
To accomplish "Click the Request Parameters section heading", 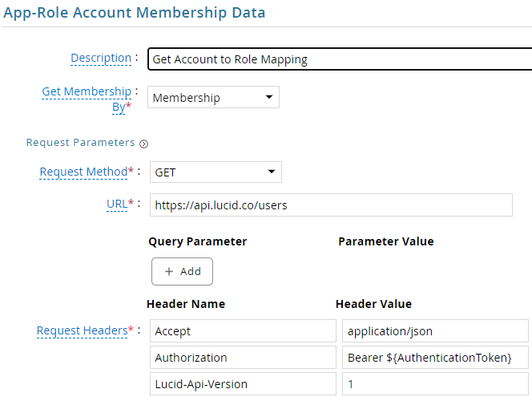I will (80, 143).
